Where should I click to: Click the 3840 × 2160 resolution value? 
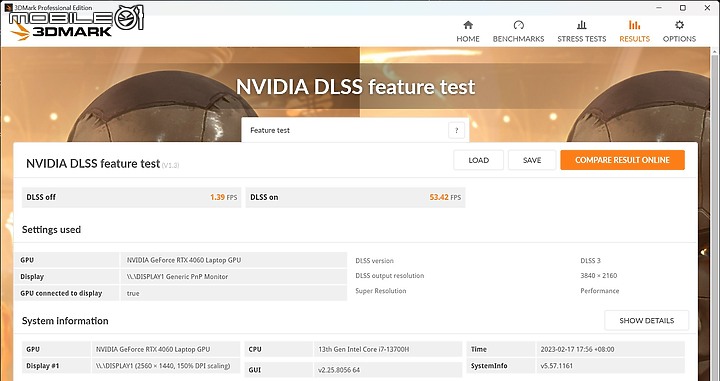point(598,276)
